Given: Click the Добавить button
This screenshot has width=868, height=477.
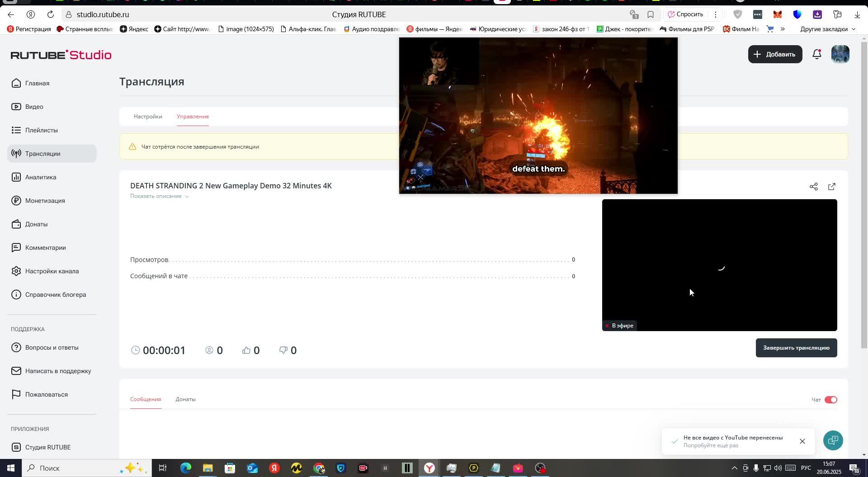Looking at the screenshot, I should 775,54.
